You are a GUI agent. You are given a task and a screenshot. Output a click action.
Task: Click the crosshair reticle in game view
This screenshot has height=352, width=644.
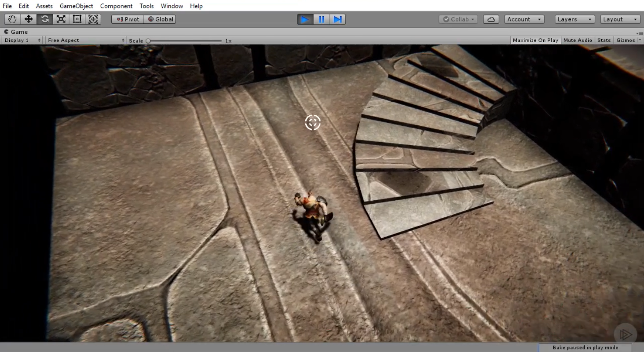click(x=313, y=123)
